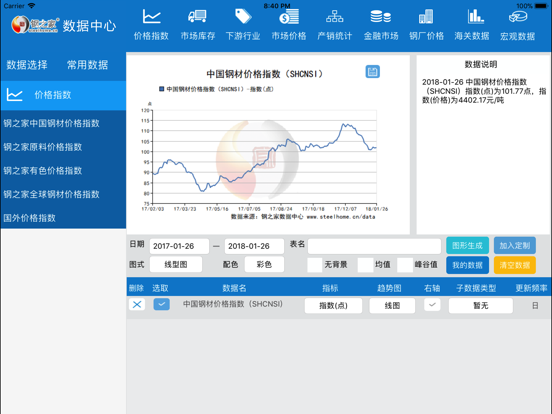This screenshot has width=552, height=414.
Task: Click the price index line chart
Action: [x=264, y=157]
